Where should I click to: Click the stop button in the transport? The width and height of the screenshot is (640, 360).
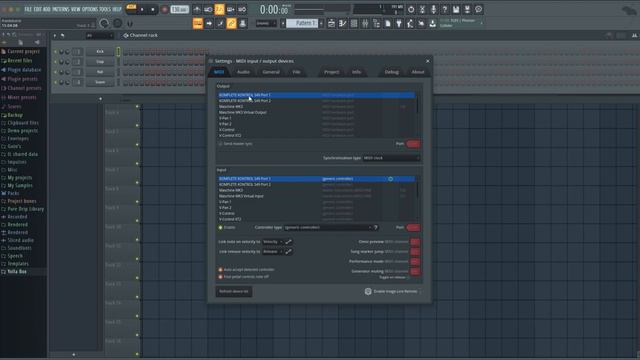click(153, 9)
